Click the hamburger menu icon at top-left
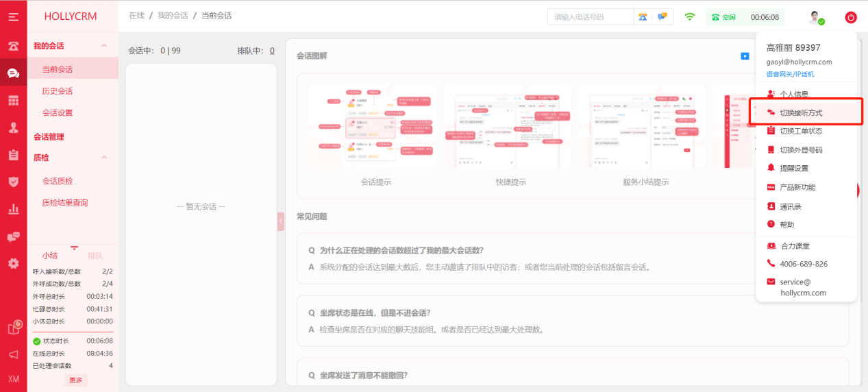The width and height of the screenshot is (868, 392). pos(13,16)
